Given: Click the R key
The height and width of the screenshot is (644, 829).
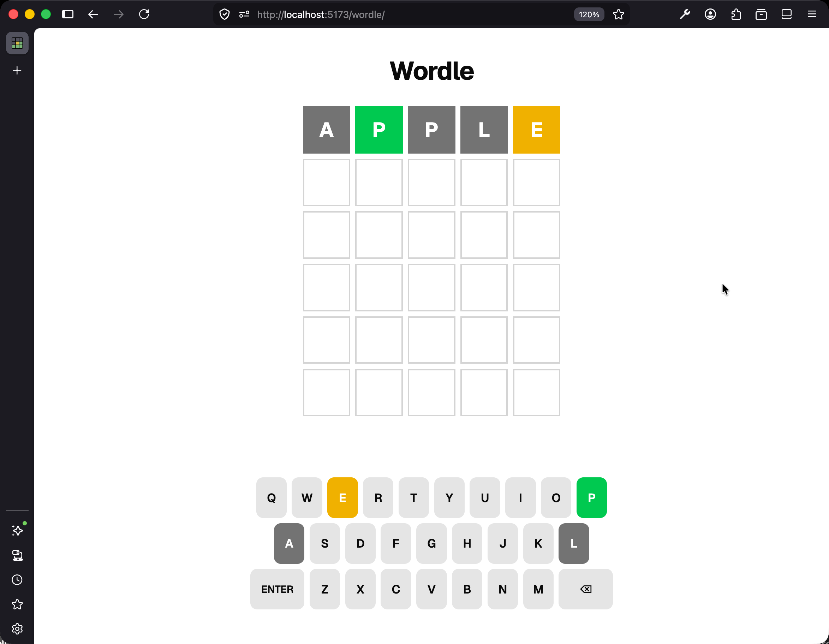Looking at the screenshot, I should [x=378, y=497].
